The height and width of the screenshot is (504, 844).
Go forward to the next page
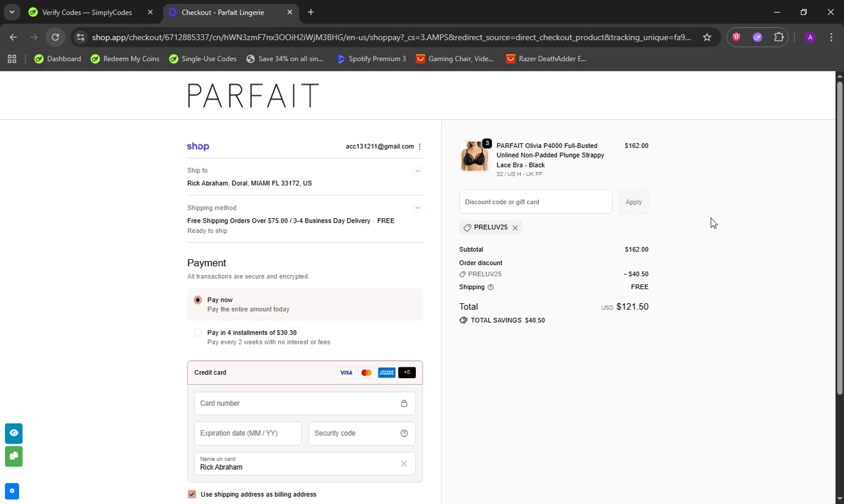tap(34, 37)
